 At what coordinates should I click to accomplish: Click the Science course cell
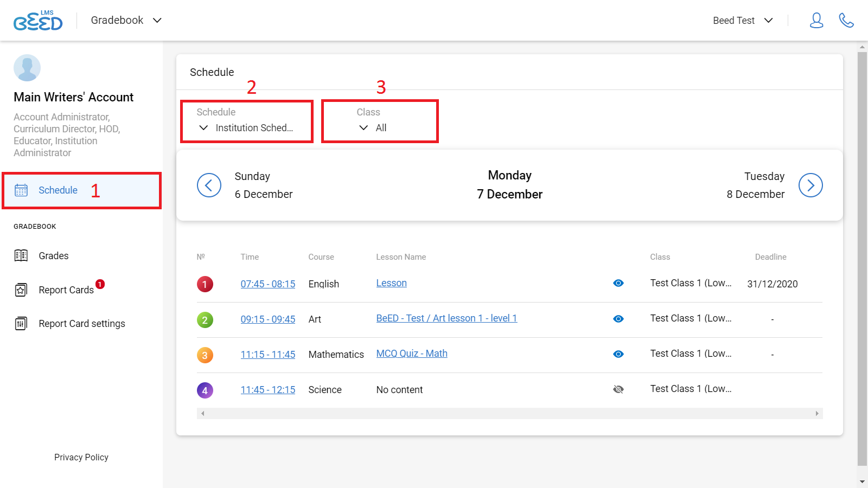[x=325, y=390]
